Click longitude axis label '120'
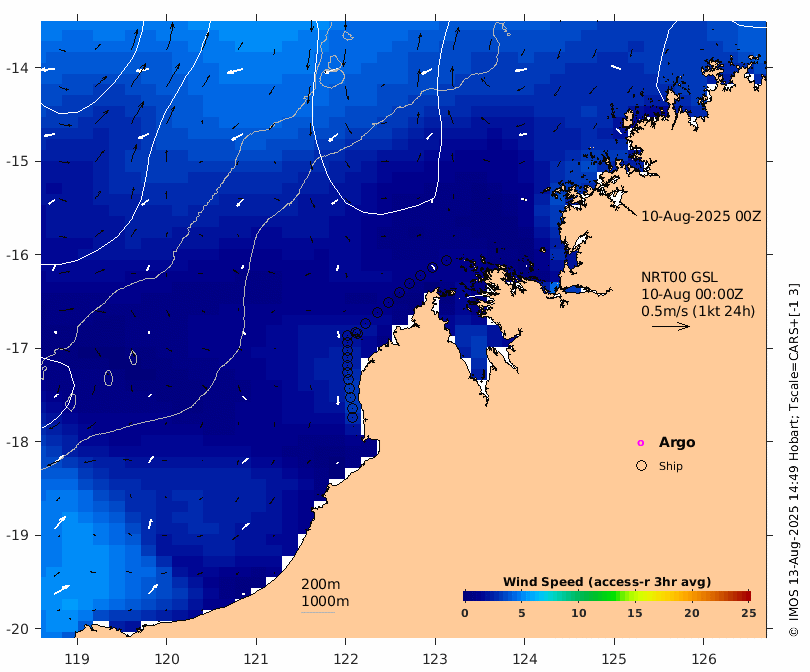Screen dimensions: 810x672 [x=167, y=659]
